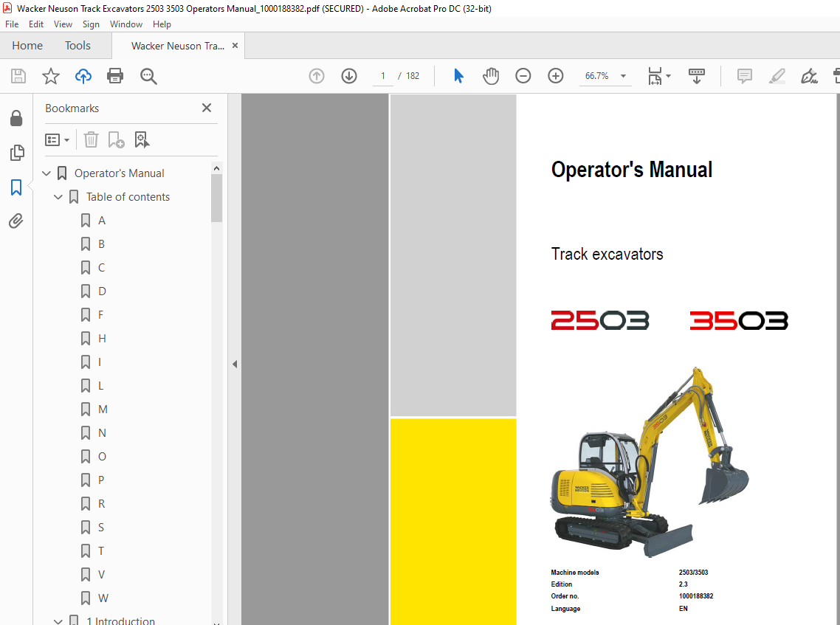Jump to bookmark D
The image size is (840, 625).
point(102,291)
